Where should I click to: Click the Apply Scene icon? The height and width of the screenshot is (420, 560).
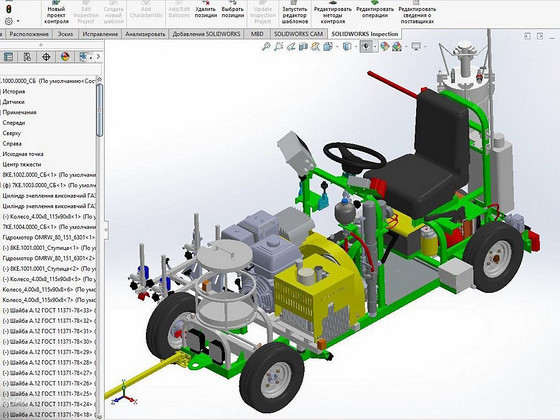click(397, 46)
